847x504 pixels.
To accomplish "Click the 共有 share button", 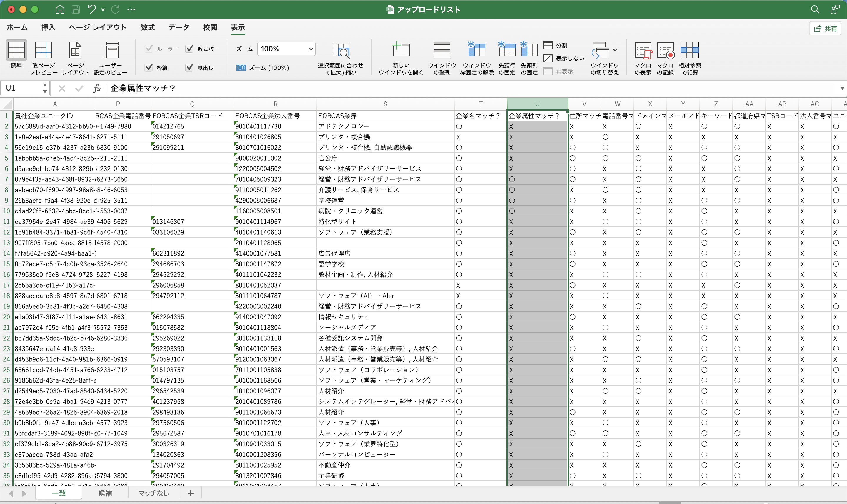I will [825, 29].
